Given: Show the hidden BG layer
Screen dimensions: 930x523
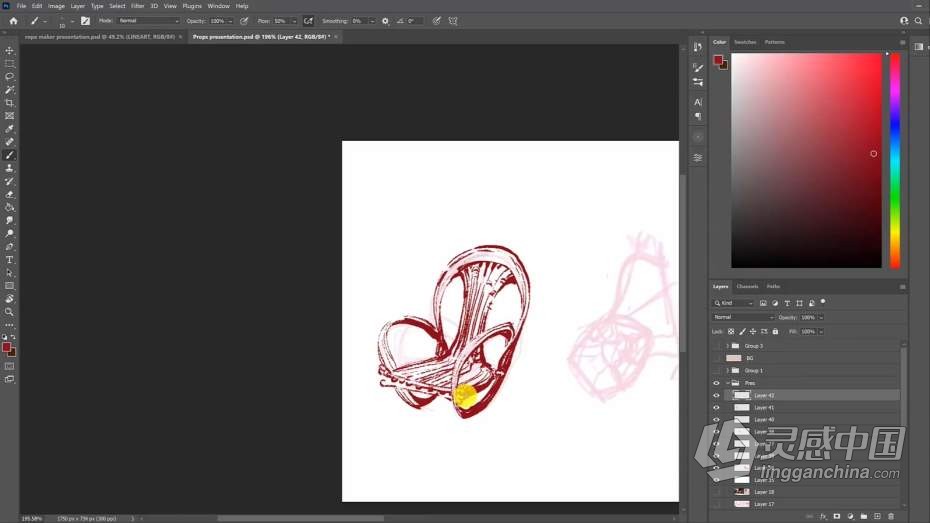Looking at the screenshot, I should click(716, 358).
